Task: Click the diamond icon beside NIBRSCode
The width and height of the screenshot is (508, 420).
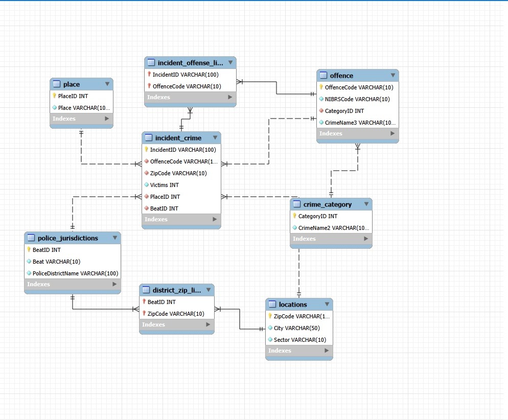Action: (x=321, y=99)
